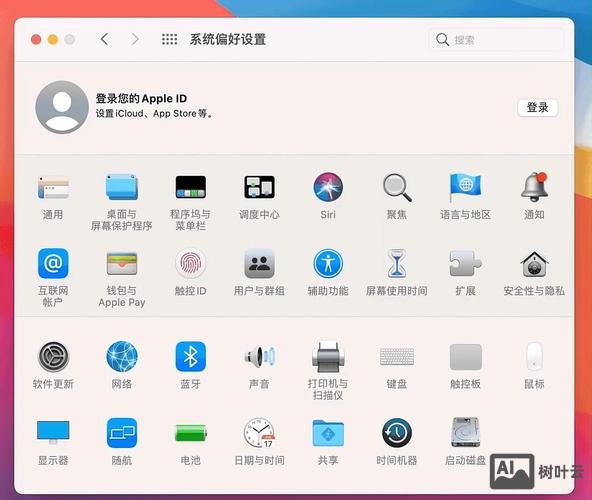Image resolution: width=592 pixels, height=500 pixels.
Task: Click the back navigation arrow
Action: 105,39
